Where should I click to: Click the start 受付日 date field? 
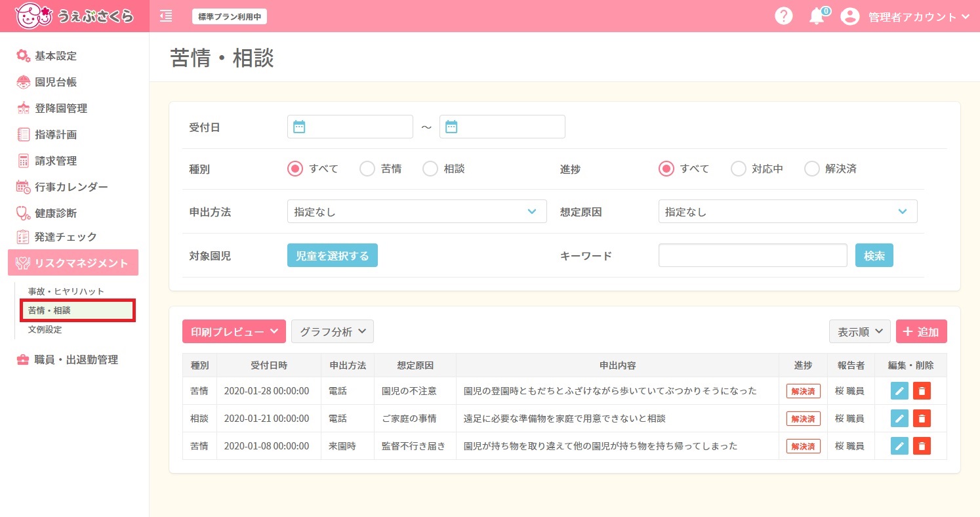[350, 127]
